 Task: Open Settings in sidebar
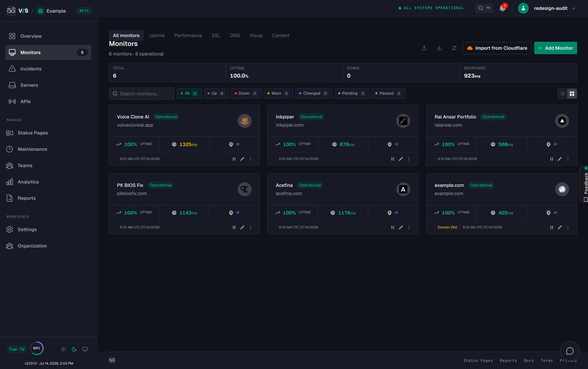click(48, 230)
